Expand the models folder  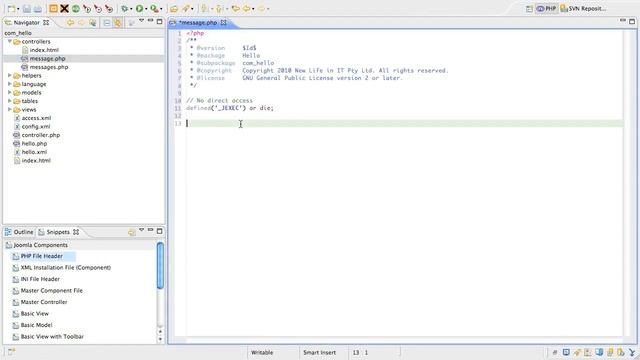pos(9,93)
